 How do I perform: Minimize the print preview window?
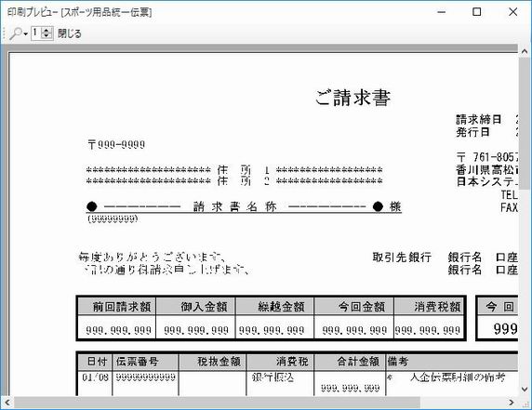point(442,12)
